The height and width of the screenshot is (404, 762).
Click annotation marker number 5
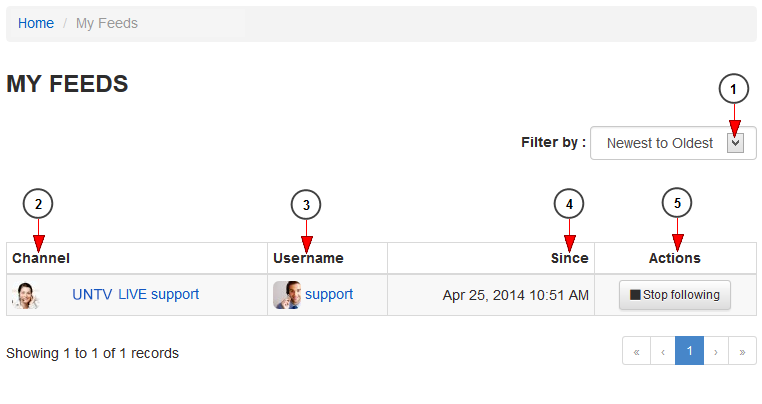pyautogui.click(x=677, y=204)
